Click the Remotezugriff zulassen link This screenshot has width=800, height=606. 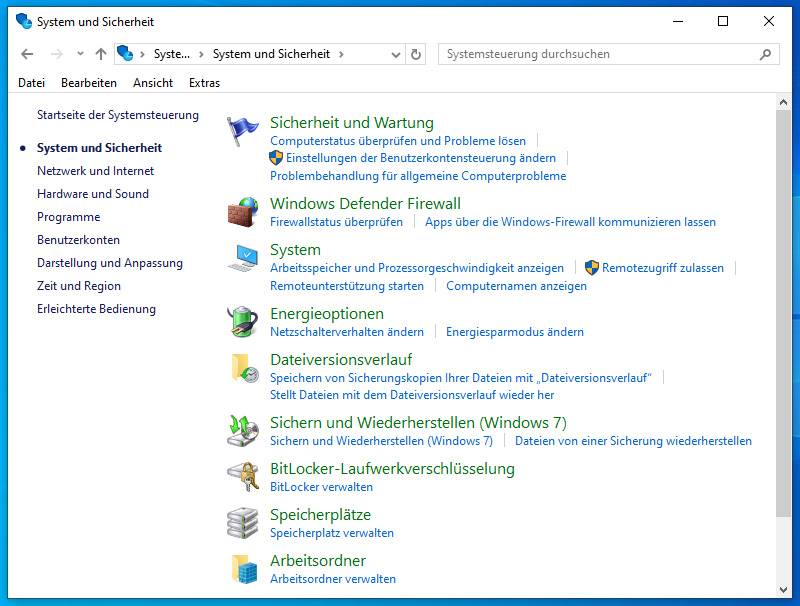tap(662, 268)
